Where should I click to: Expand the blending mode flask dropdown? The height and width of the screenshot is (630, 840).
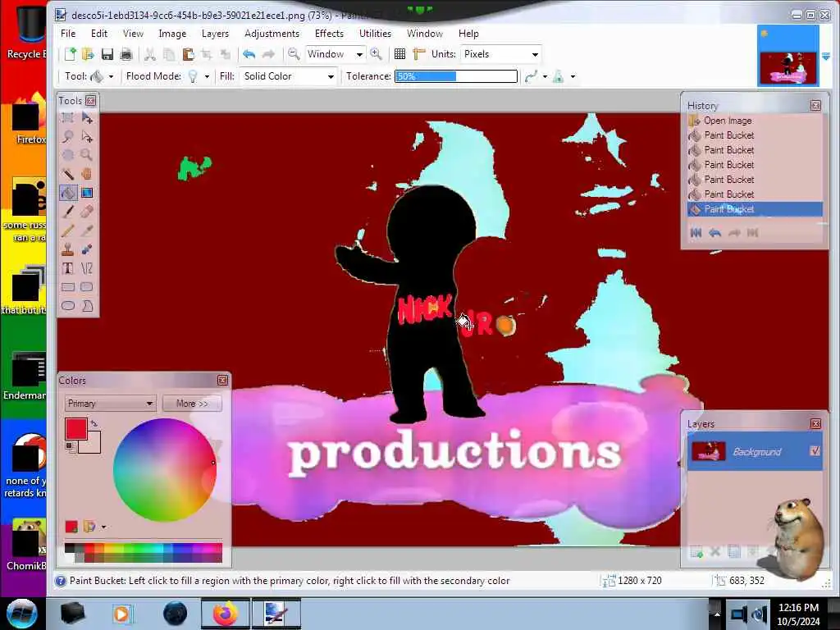tap(573, 76)
